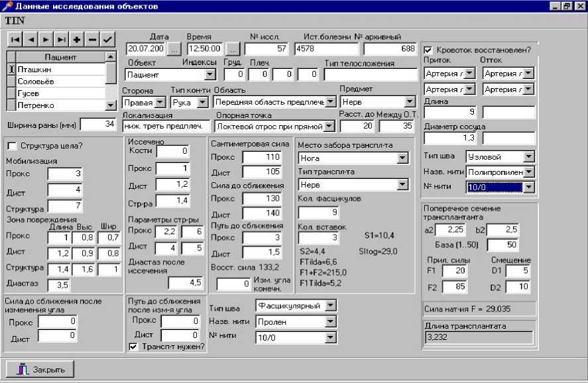The height and width of the screenshot is (383, 588).
Task: Open Тип кон-ти dropdown showing Рука
Action: 202,102
